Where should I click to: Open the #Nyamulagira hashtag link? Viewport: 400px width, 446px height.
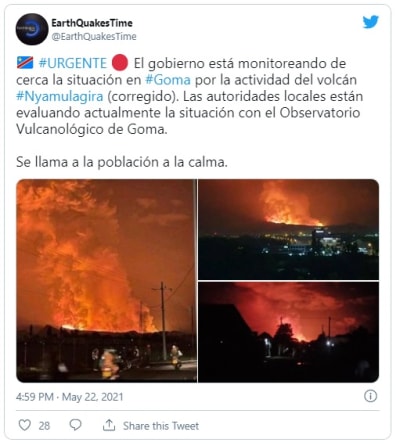point(60,96)
